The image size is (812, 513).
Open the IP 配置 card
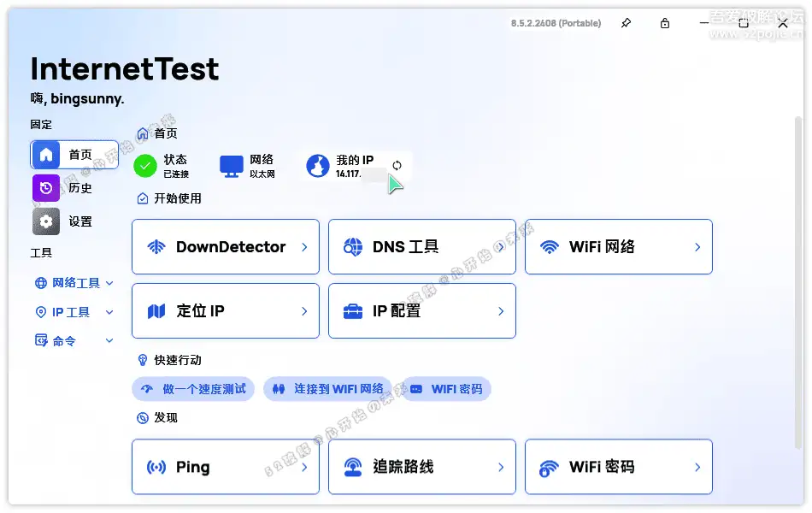pyautogui.click(x=422, y=311)
